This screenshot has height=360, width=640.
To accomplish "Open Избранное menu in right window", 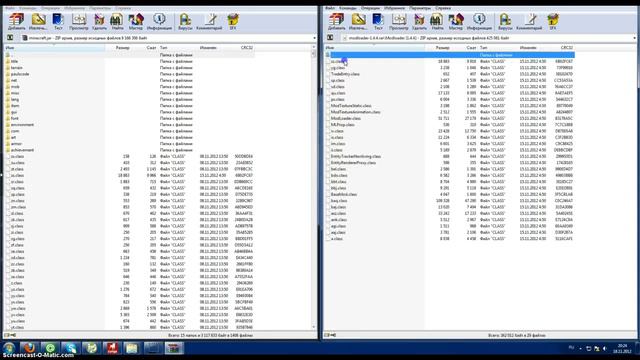I will coord(394,8).
